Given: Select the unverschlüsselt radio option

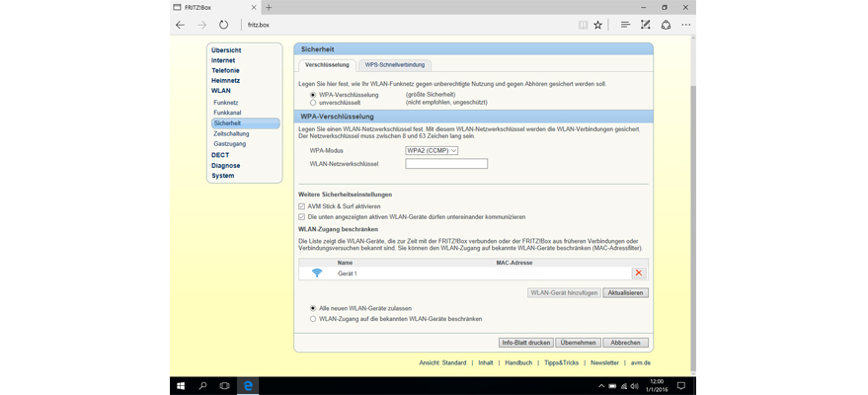Looking at the screenshot, I should 314,102.
